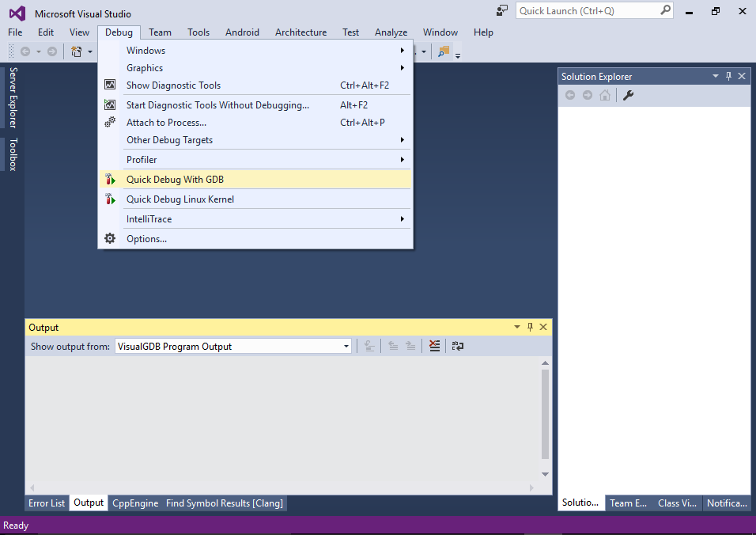This screenshot has height=535, width=756.
Task: Click Output panel scroll down arrow
Action: (546, 474)
